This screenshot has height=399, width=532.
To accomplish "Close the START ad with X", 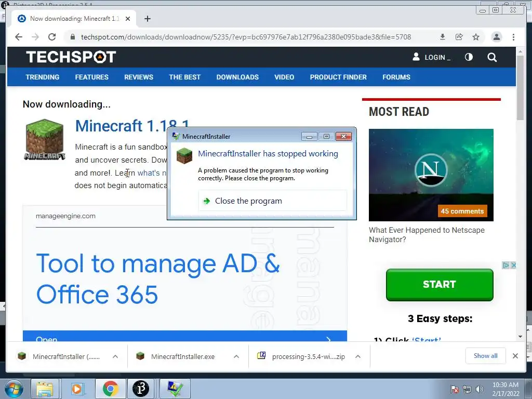I will pyautogui.click(x=513, y=265).
